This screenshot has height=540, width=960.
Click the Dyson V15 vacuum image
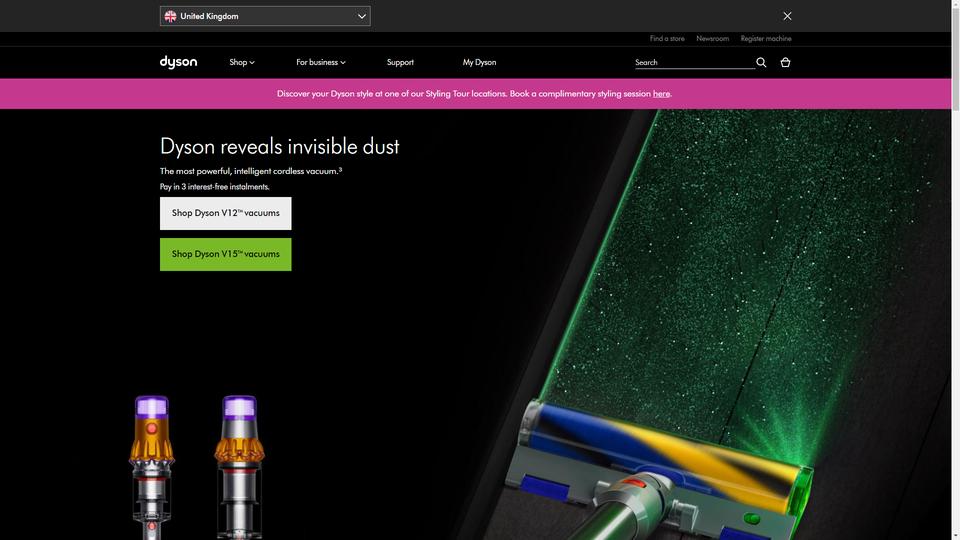(239, 467)
